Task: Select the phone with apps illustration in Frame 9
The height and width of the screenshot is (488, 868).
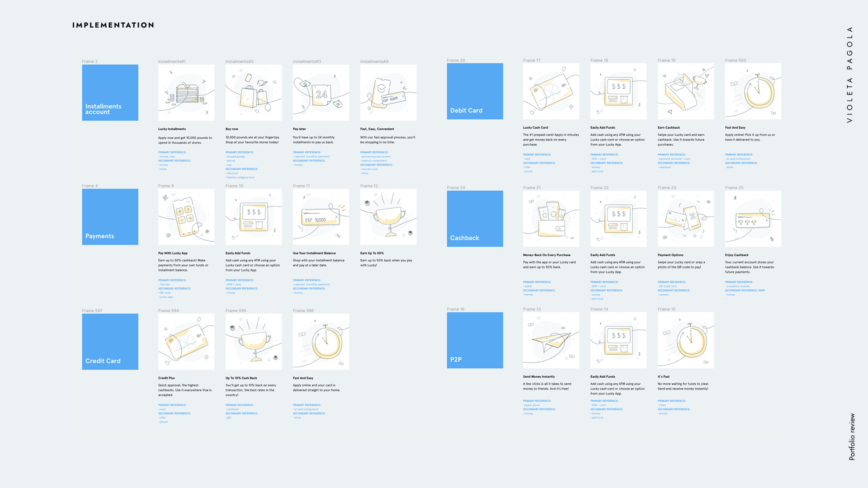Action: [186, 216]
